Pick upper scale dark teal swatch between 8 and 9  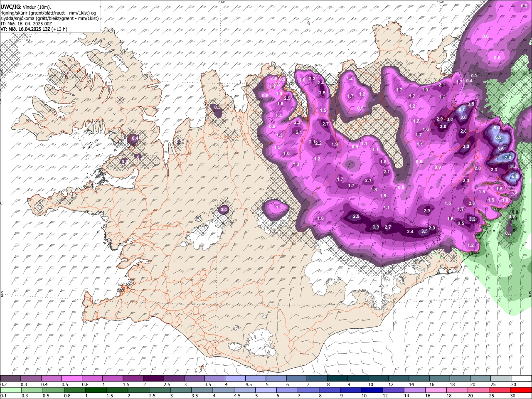coord(337,378)
